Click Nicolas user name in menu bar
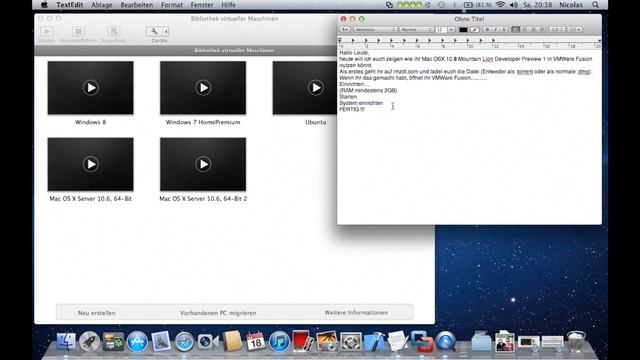 571,5
